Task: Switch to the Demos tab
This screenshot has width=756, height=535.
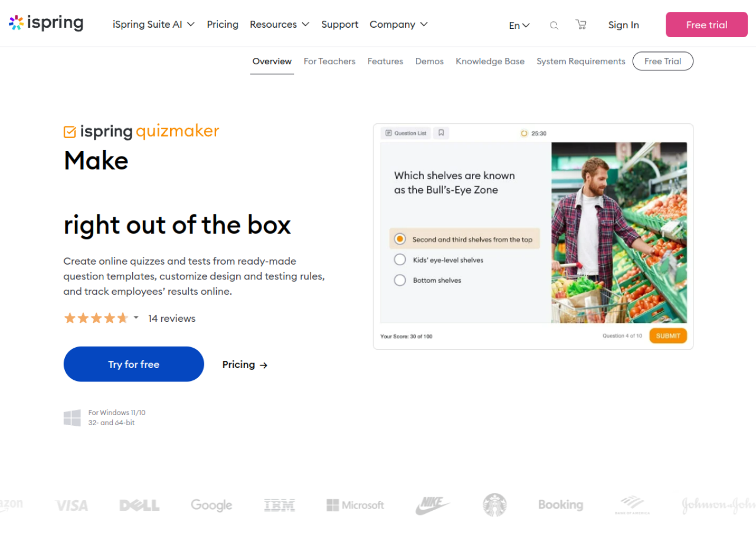Action: (429, 61)
